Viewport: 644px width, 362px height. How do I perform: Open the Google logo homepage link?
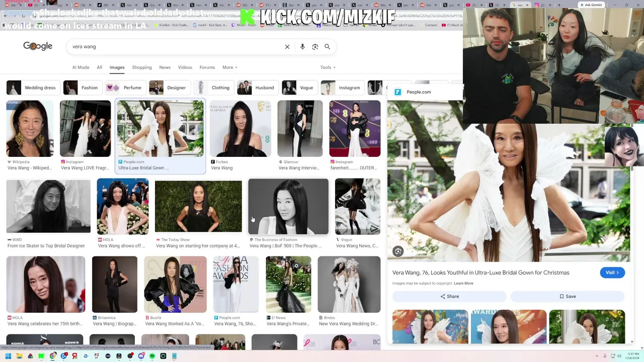pyautogui.click(x=38, y=46)
